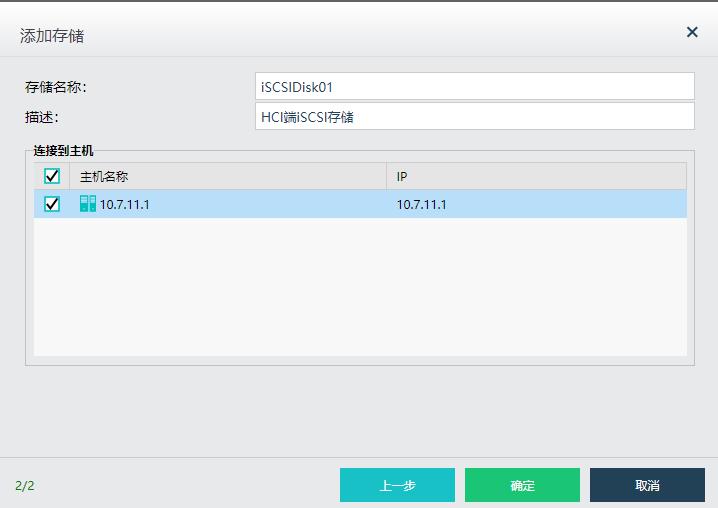
Task: Click the 存储名称 label
Action: [x=56, y=87]
